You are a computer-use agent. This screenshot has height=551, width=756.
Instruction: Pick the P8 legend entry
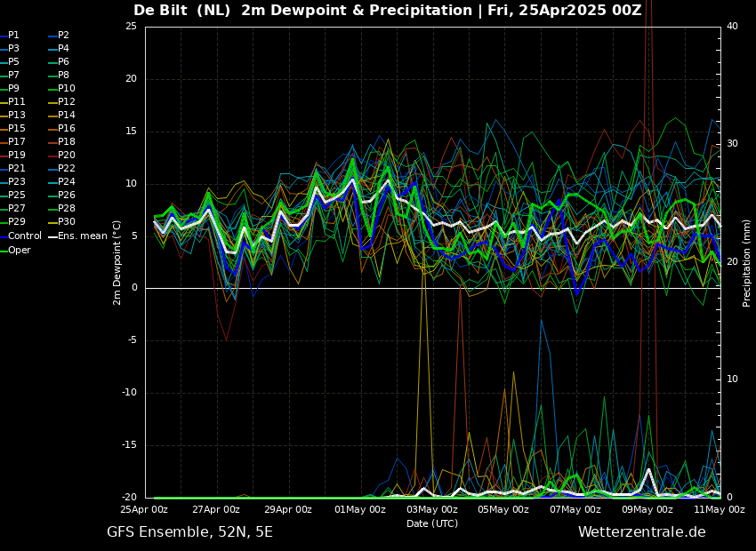(x=60, y=76)
